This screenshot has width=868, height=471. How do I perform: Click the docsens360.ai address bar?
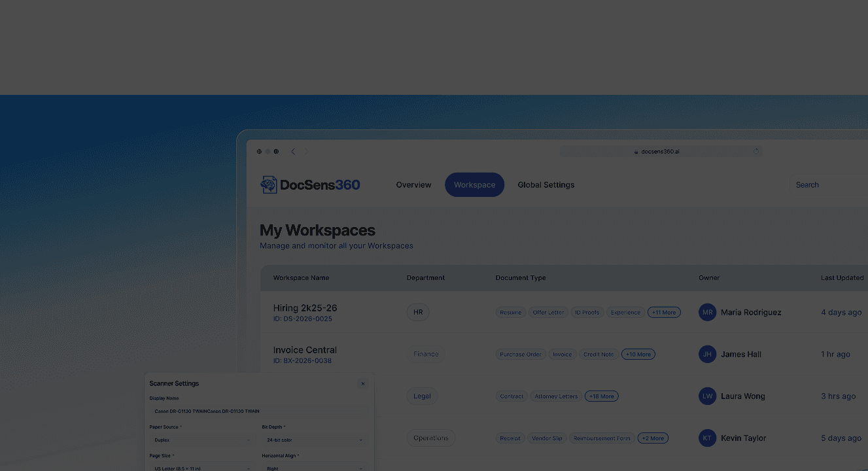coord(661,152)
